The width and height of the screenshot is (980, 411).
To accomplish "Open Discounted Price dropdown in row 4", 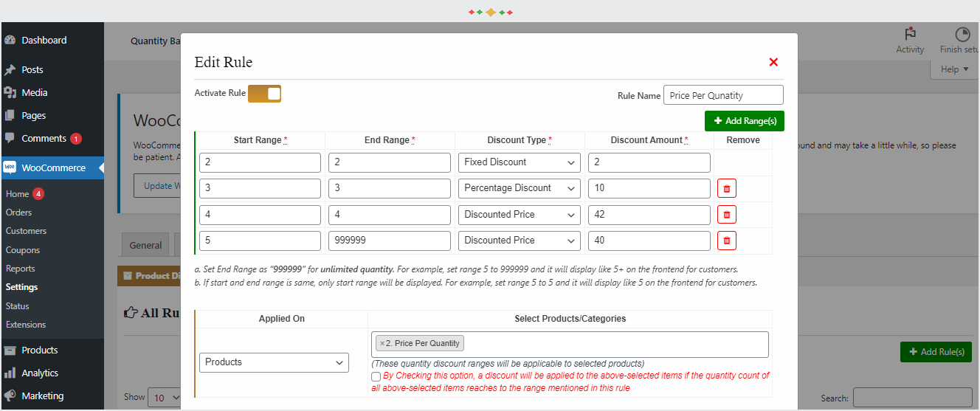I will tap(520, 215).
